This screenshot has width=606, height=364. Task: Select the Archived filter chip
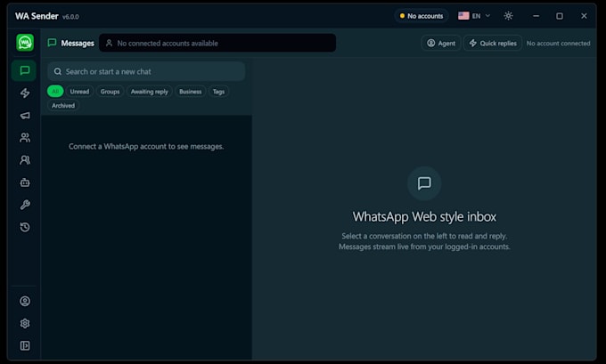click(63, 105)
